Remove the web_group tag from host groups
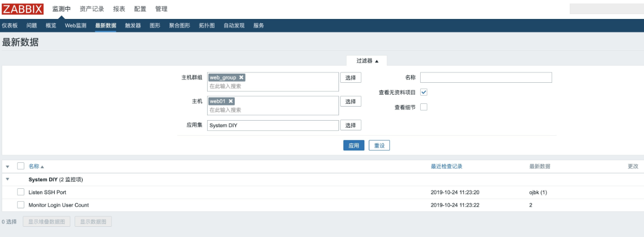 242,77
